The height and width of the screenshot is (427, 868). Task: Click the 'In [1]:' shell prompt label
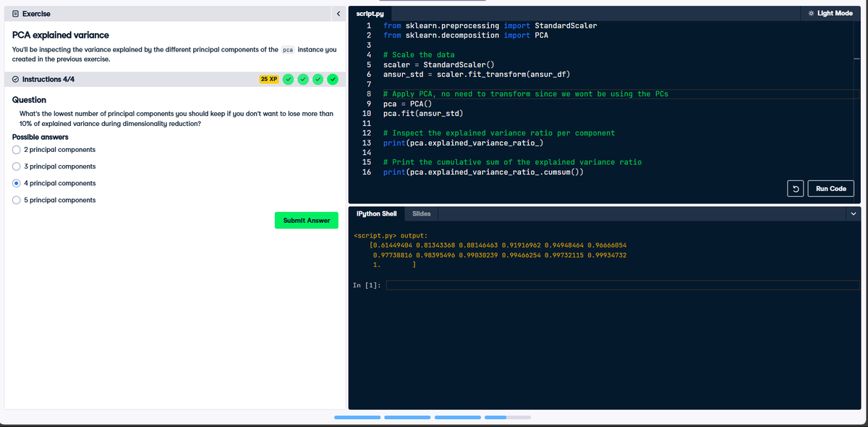366,285
